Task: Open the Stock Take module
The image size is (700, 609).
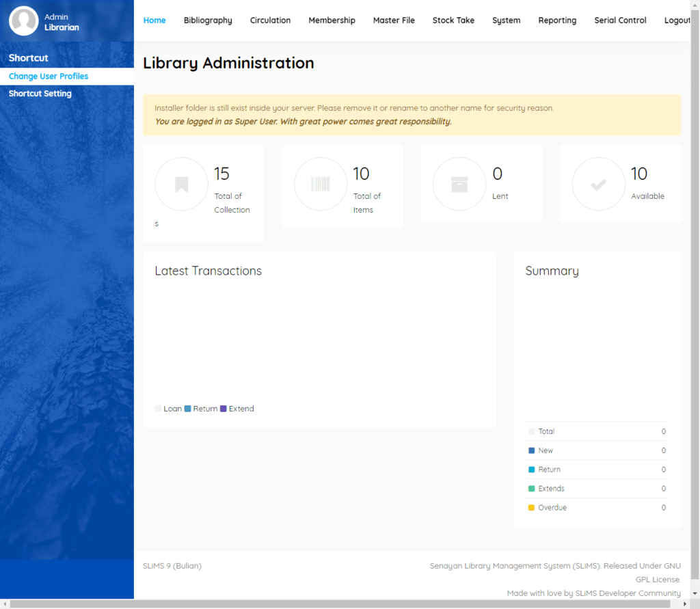Action: 453,21
